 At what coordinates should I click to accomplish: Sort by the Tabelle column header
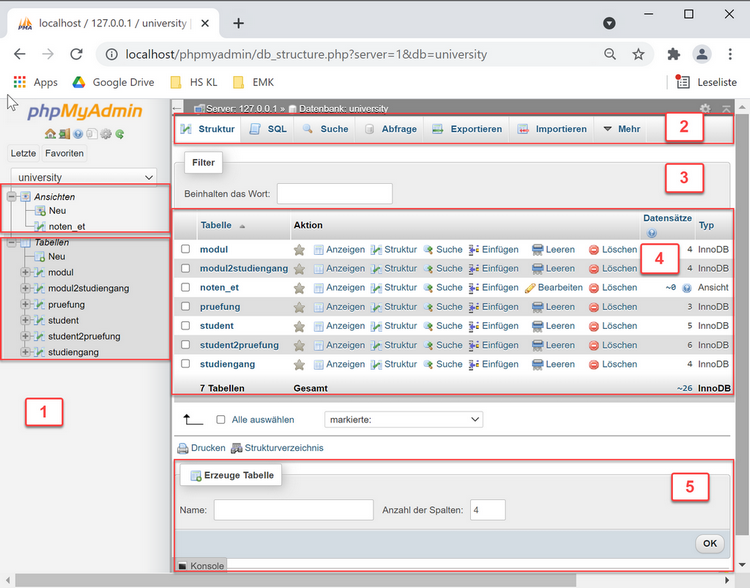(x=216, y=225)
